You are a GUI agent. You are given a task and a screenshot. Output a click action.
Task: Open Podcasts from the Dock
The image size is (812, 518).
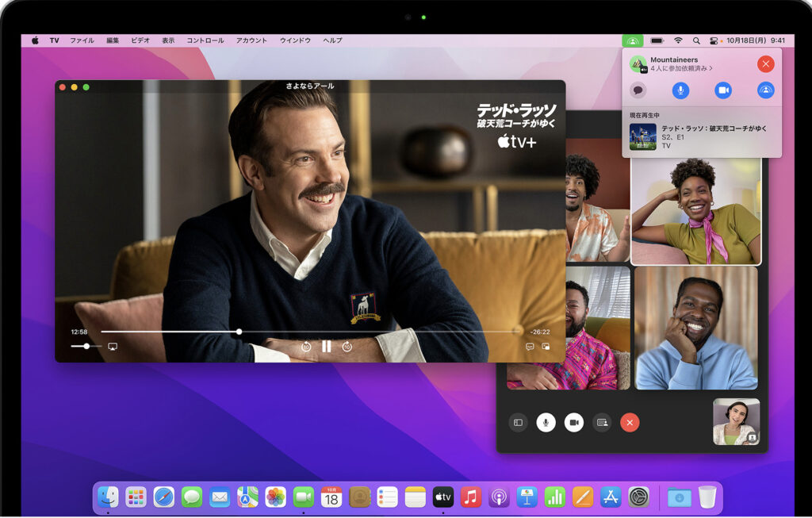tap(500, 497)
